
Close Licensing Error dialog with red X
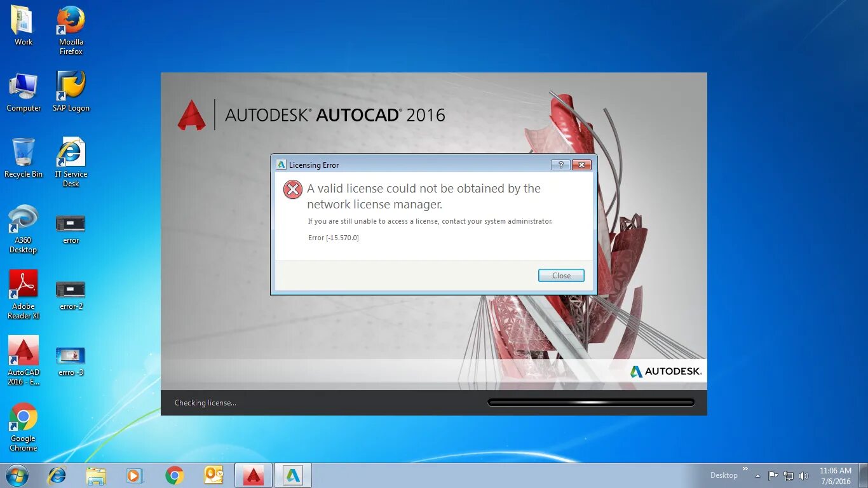pos(581,165)
